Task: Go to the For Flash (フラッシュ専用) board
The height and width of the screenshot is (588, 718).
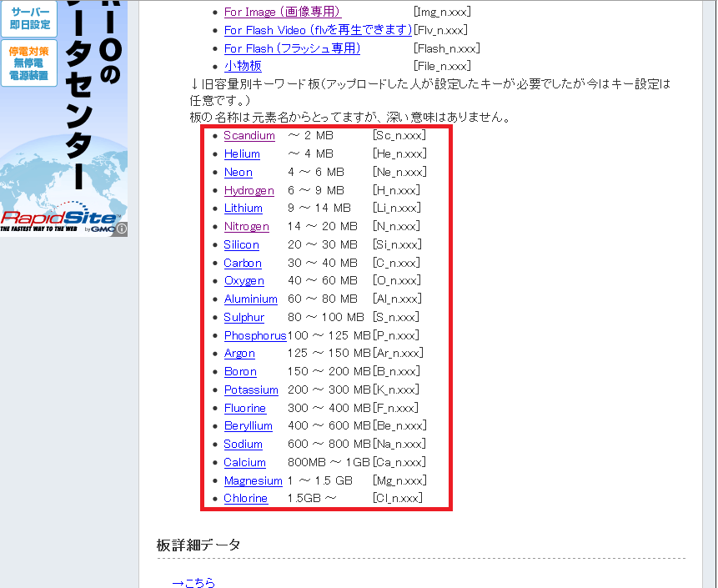Action: 292,48
